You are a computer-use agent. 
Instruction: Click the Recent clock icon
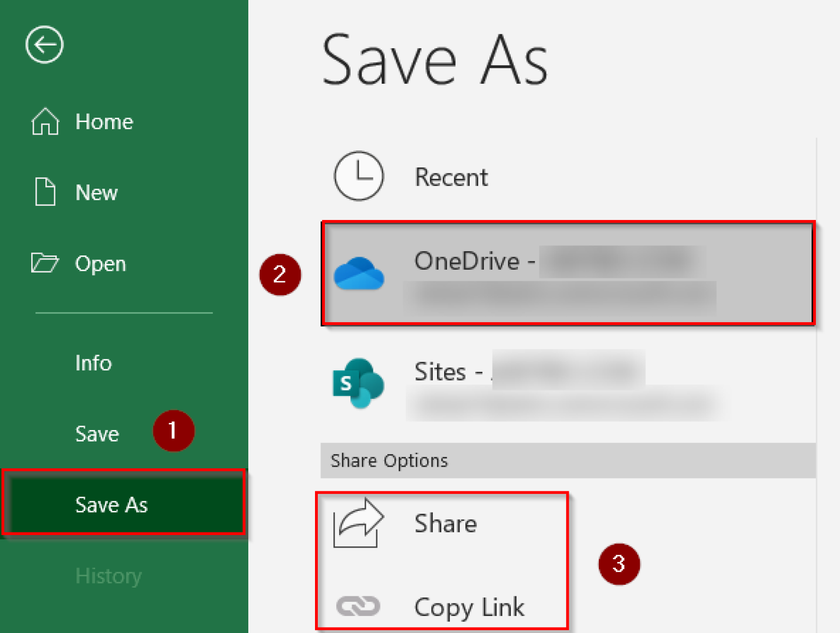(x=358, y=176)
